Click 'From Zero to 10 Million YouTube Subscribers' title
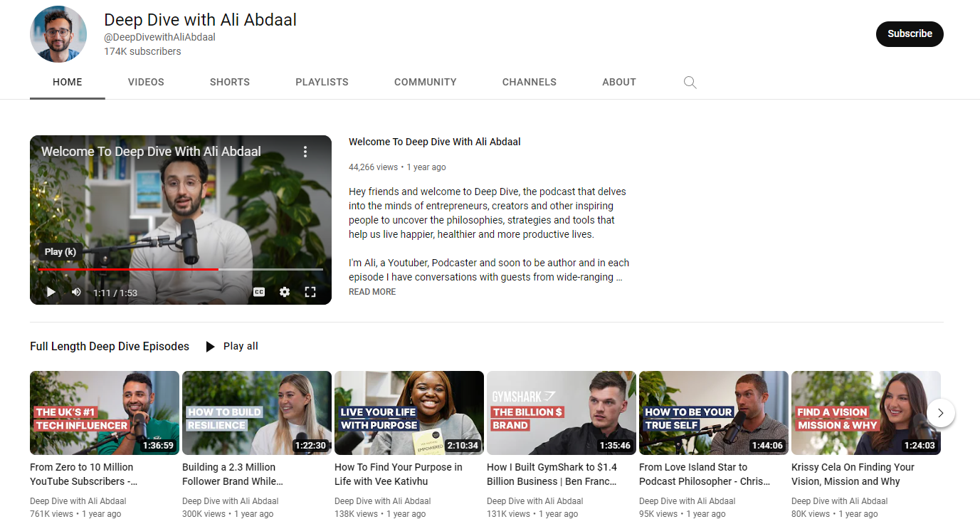The height and width of the screenshot is (529, 980). pos(83,474)
